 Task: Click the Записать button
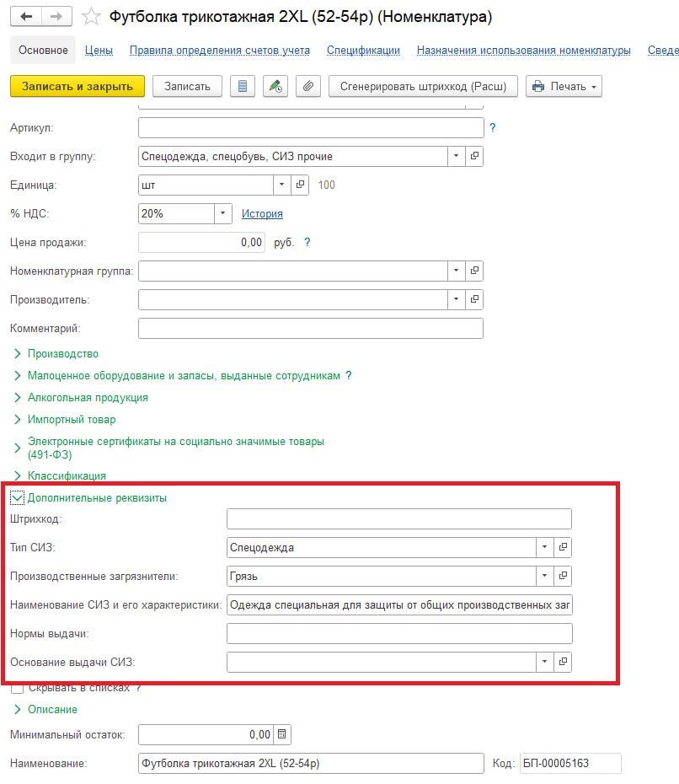click(x=187, y=87)
